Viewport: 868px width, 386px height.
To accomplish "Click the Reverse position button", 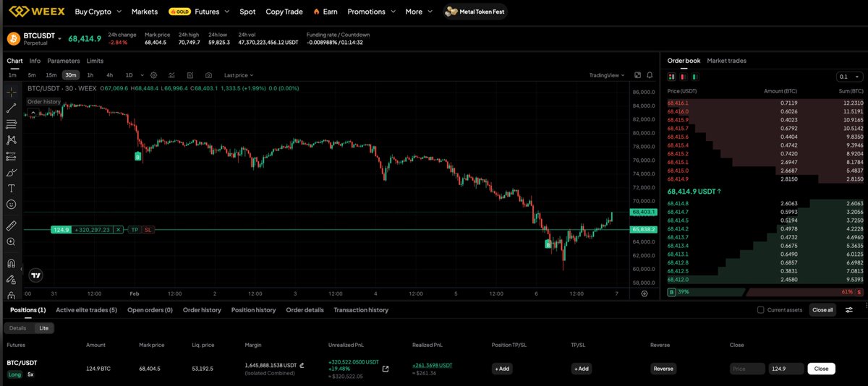I will tap(663, 369).
